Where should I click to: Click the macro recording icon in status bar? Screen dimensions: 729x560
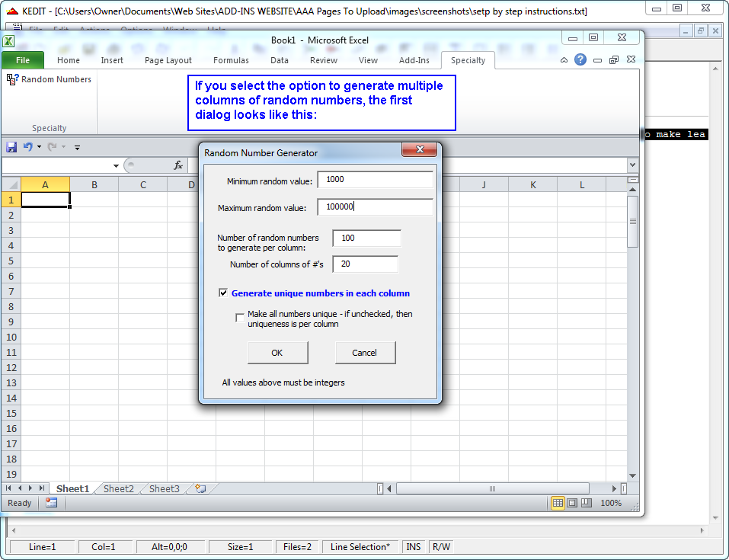[51, 503]
